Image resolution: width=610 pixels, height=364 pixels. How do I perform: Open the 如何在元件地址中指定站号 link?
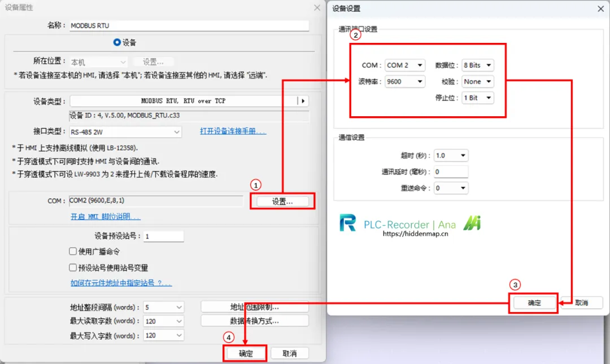click(x=121, y=283)
